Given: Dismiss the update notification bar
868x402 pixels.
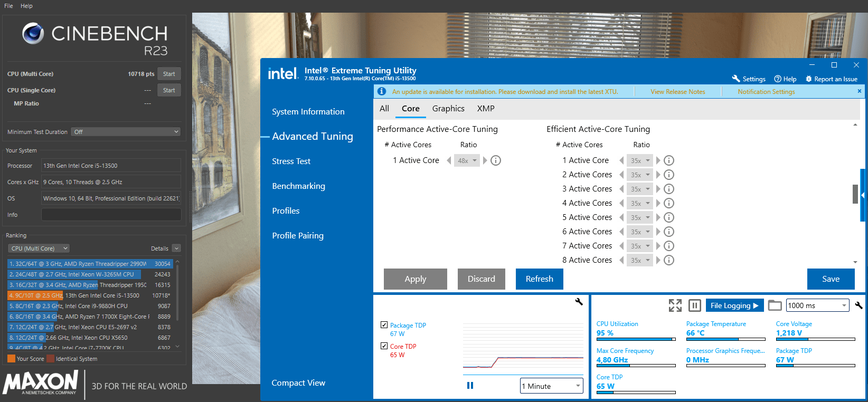Looking at the screenshot, I should click(859, 91).
